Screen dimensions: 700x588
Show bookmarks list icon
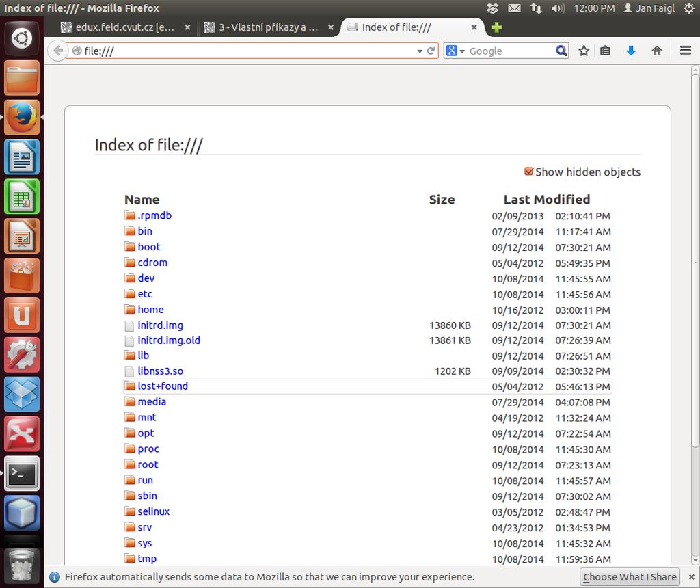point(605,51)
